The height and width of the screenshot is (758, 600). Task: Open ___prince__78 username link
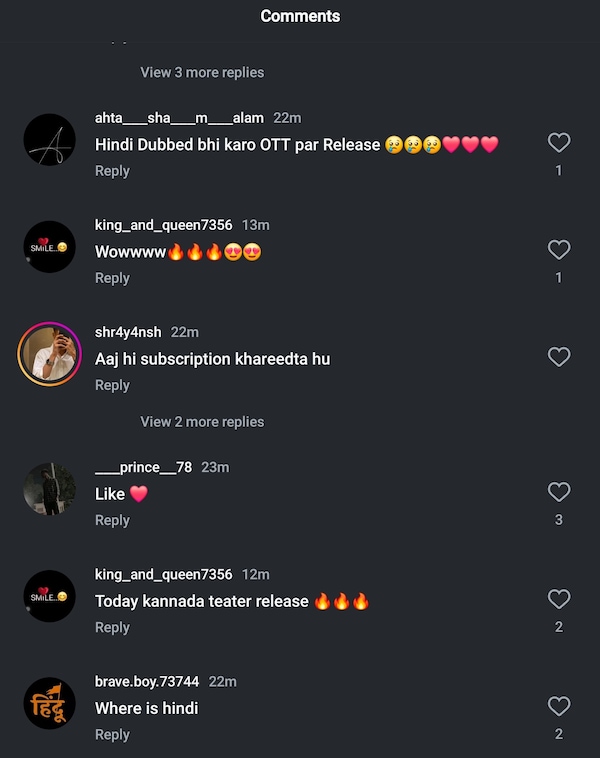(x=144, y=467)
